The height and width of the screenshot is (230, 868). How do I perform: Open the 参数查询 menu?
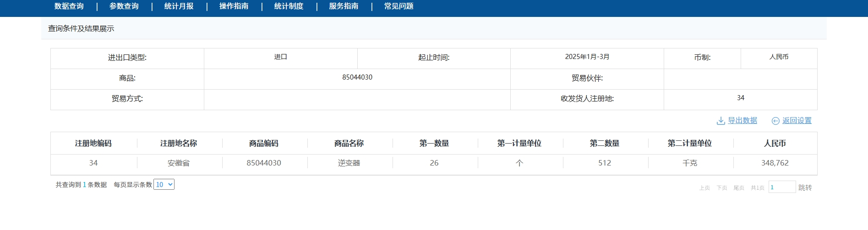(x=124, y=6)
